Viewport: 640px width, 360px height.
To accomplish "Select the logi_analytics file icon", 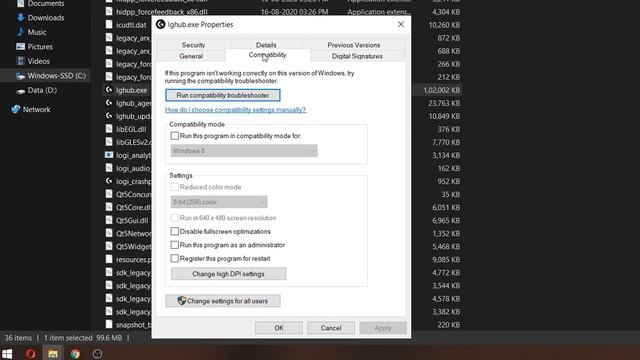I will pos(109,155).
